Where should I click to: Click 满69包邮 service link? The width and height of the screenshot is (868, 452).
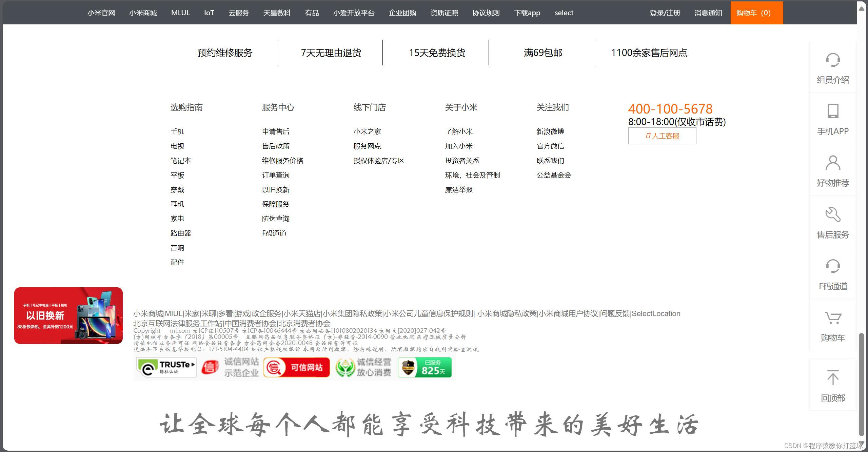tap(543, 53)
